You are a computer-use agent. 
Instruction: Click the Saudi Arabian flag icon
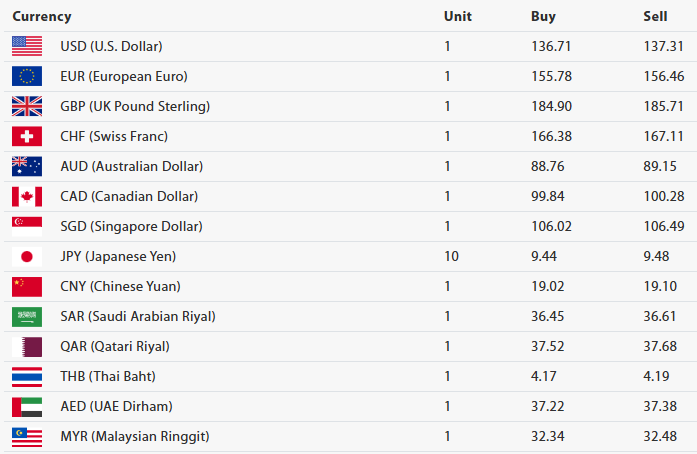27,316
